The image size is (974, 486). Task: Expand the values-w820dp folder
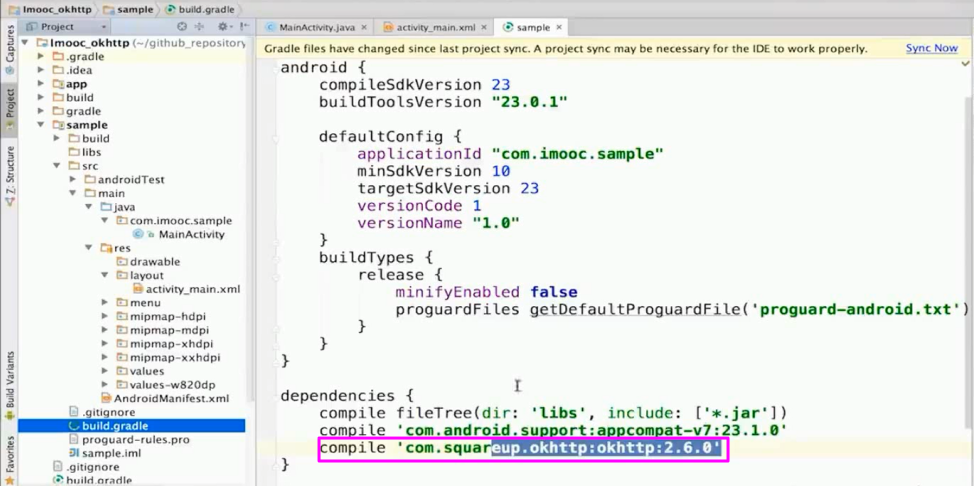pos(104,385)
